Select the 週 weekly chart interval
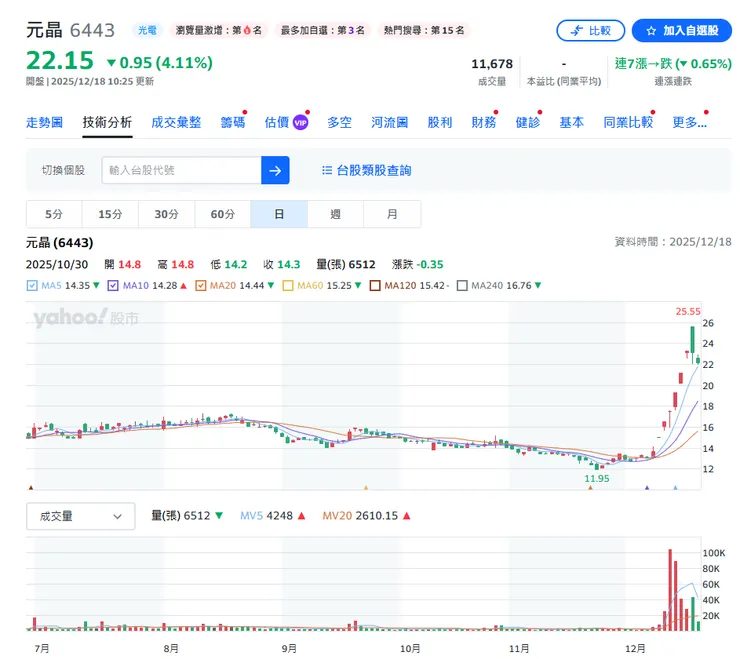 [335, 214]
